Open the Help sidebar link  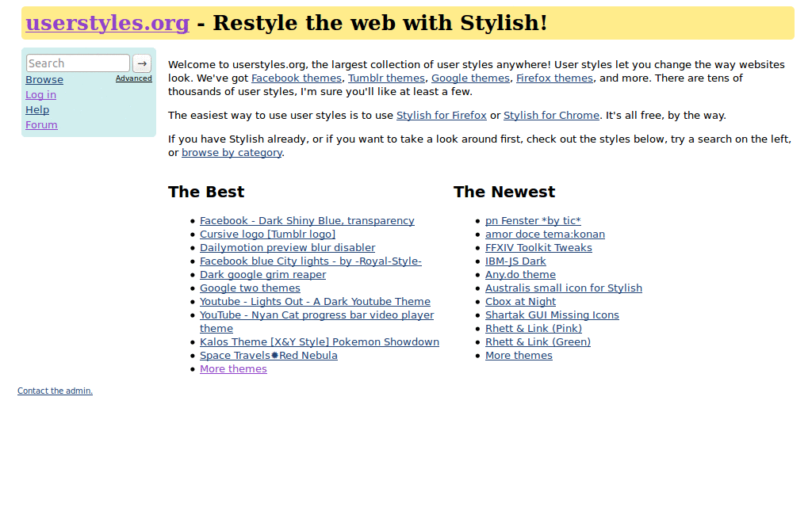coord(37,109)
